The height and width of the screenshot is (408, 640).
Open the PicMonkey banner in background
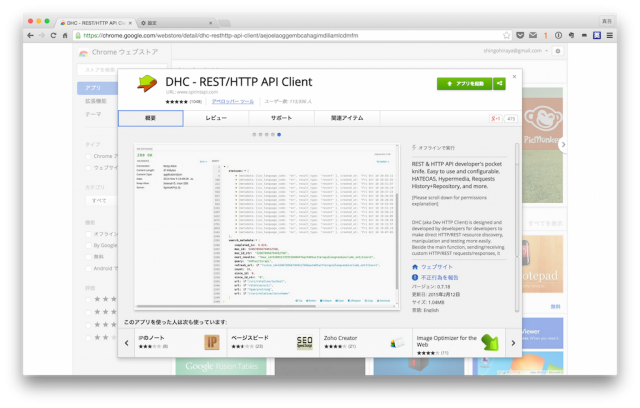(x=542, y=145)
